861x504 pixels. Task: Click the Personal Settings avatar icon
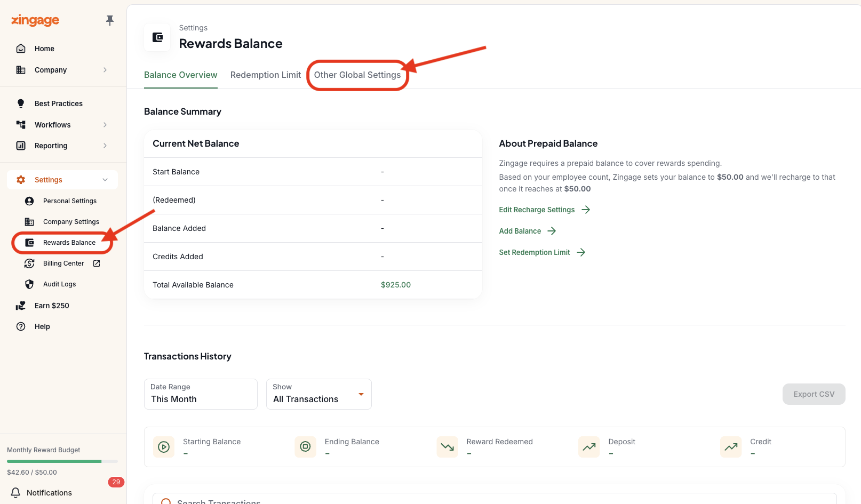tap(29, 201)
